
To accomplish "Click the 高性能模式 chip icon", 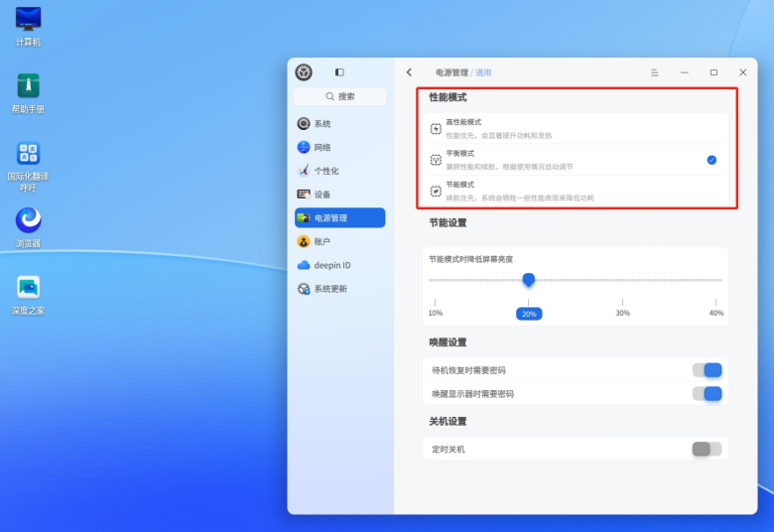I will 436,129.
